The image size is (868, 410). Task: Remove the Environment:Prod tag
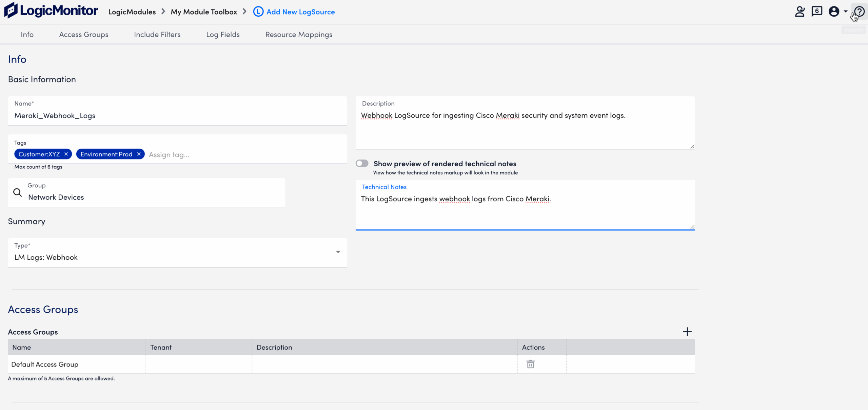pyautogui.click(x=139, y=154)
